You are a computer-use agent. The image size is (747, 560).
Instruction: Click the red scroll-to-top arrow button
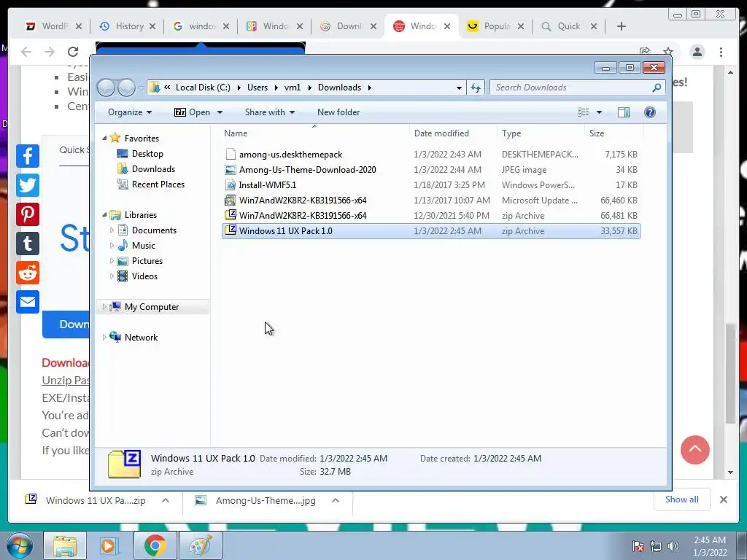click(695, 449)
